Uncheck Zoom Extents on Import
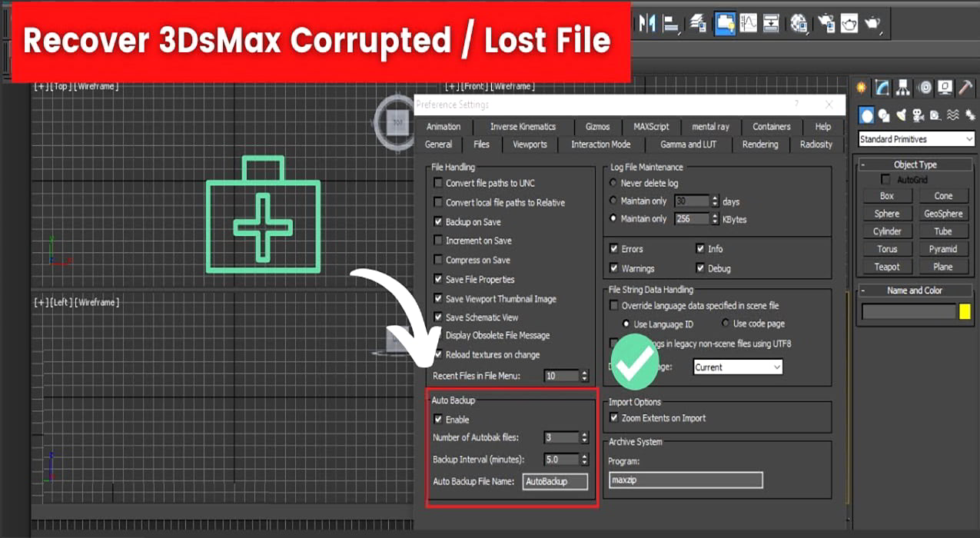 click(x=614, y=418)
